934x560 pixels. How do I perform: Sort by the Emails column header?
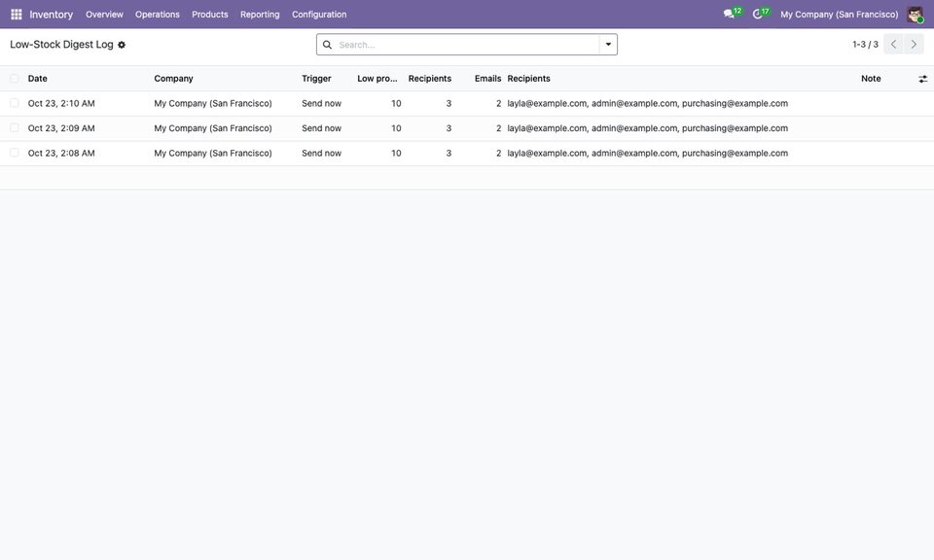click(x=487, y=79)
